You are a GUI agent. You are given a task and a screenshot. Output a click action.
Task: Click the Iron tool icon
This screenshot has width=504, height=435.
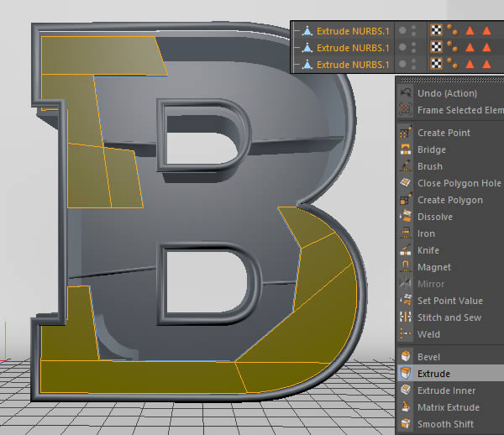tap(406, 233)
